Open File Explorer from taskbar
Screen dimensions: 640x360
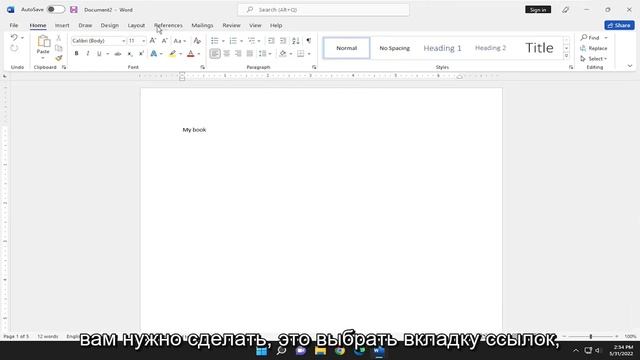click(320, 351)
